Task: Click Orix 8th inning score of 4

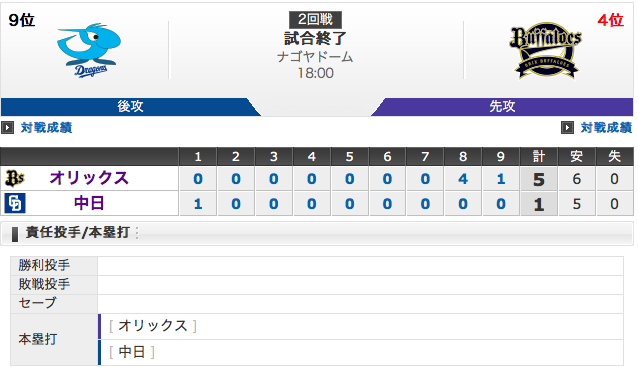Action: click(463, 179)
